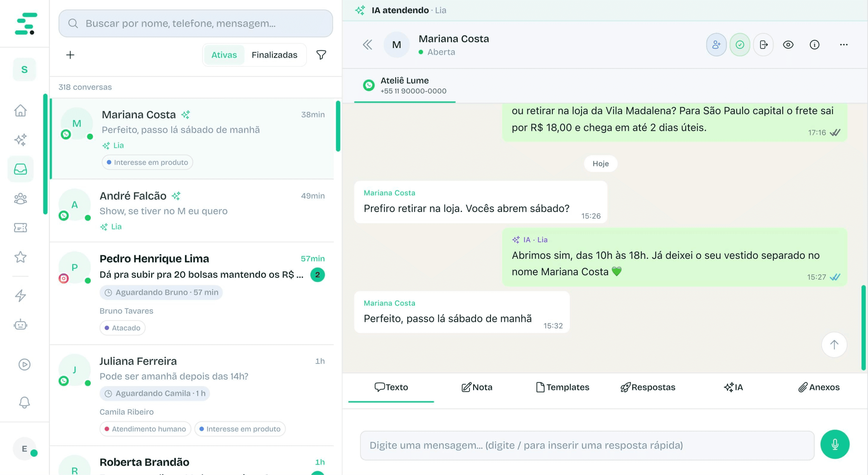Open the E user profile avatar
868x475 pixels.
pyautogui.click(x=24, y=449)
